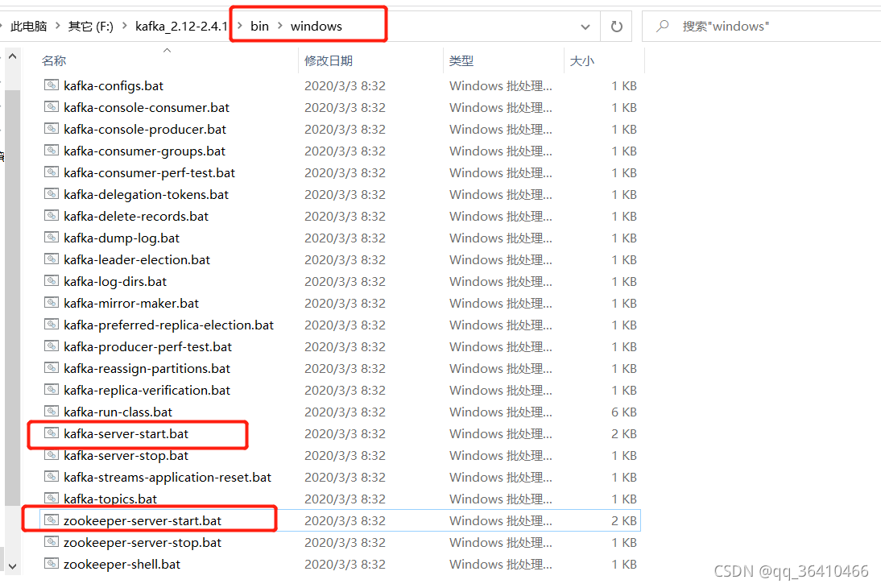Image resolution: width=881 pixels, height=588 pixels.
Task: Click the zookeeper-shell.bat file icon
Action: (x=51, y=563)
